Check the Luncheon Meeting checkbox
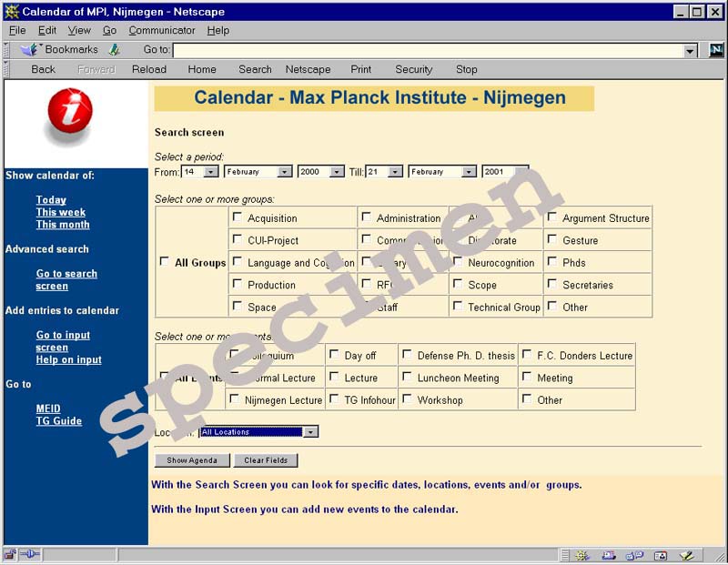Image resolution: width=728 pixels, height=565 pixels. [407, 377]
